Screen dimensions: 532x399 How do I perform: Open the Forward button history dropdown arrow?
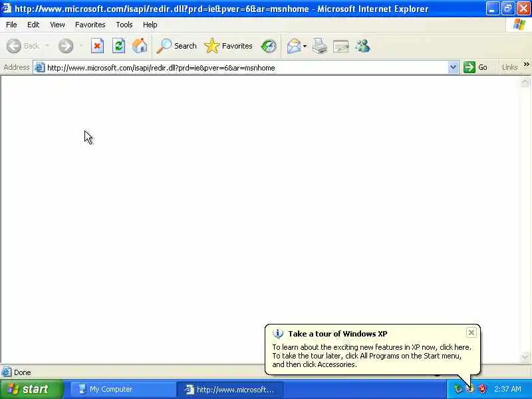tap(81, 46)
